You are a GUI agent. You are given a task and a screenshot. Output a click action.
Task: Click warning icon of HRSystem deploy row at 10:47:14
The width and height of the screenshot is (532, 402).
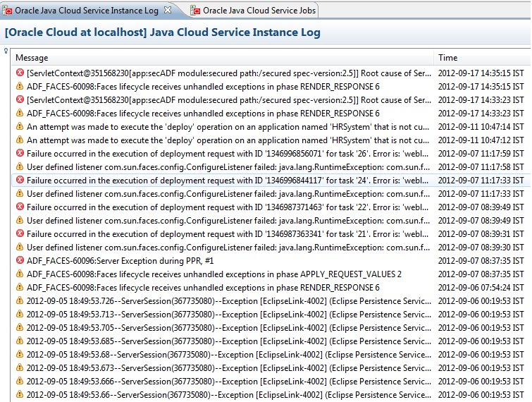click(20, 126)
